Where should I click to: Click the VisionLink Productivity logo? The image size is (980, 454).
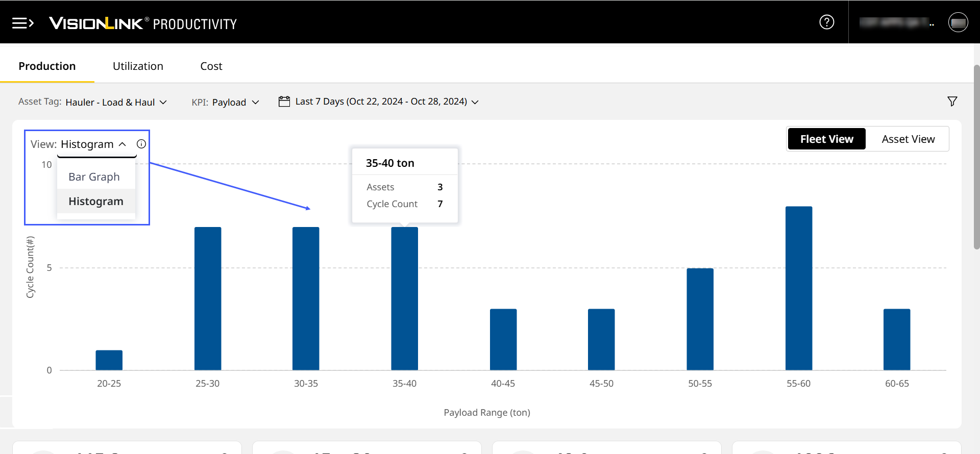click(143, 23)
